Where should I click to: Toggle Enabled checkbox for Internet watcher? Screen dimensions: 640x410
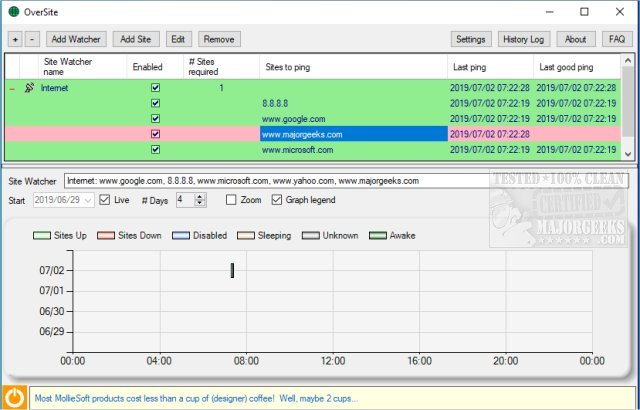coord(156,88)
